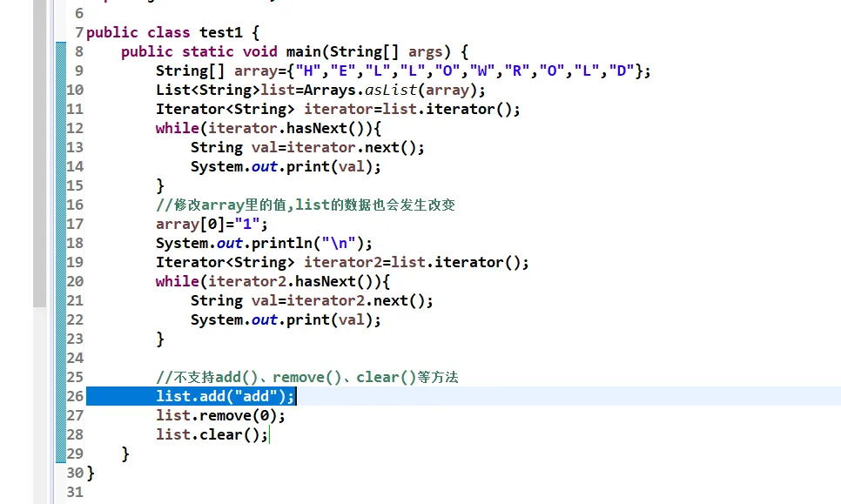841x504 pixels.
Task: Click the Iterator<String> iterator declaration on line 11
Action: [338, 110]
